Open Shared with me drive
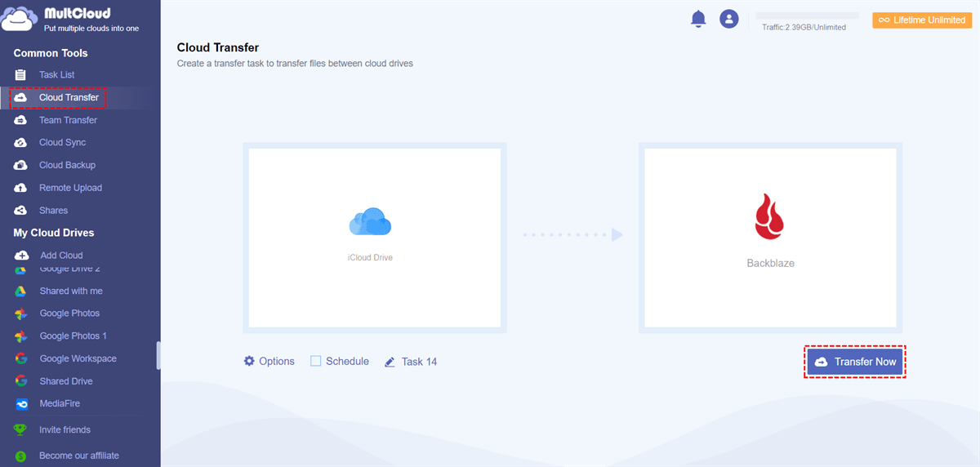Image resolution: width=980 pixels, height=467 pixels. coord(71,291)
